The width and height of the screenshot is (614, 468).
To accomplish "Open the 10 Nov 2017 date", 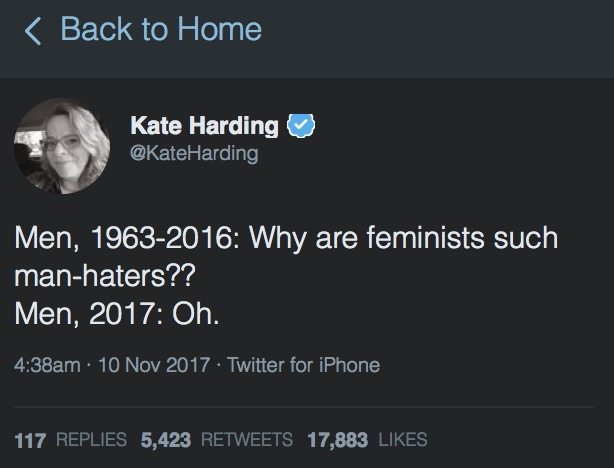I will 154,365.
